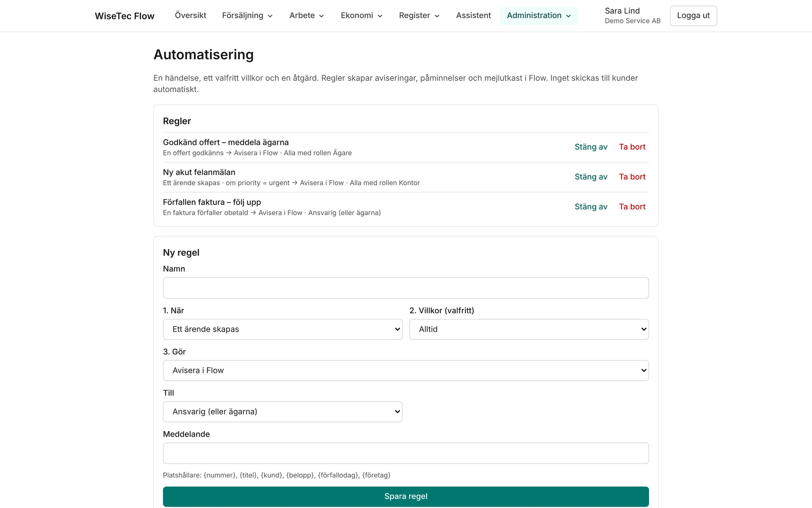Select the user name Sara Lind
The width and height of the screenshot is (812, 508).
tap(622, 11)
